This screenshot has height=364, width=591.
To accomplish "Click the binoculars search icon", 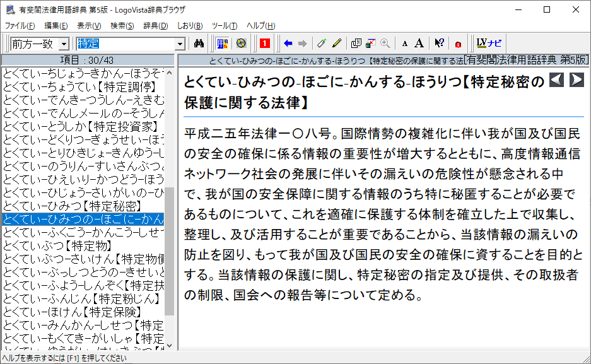I will click(199, 44).
